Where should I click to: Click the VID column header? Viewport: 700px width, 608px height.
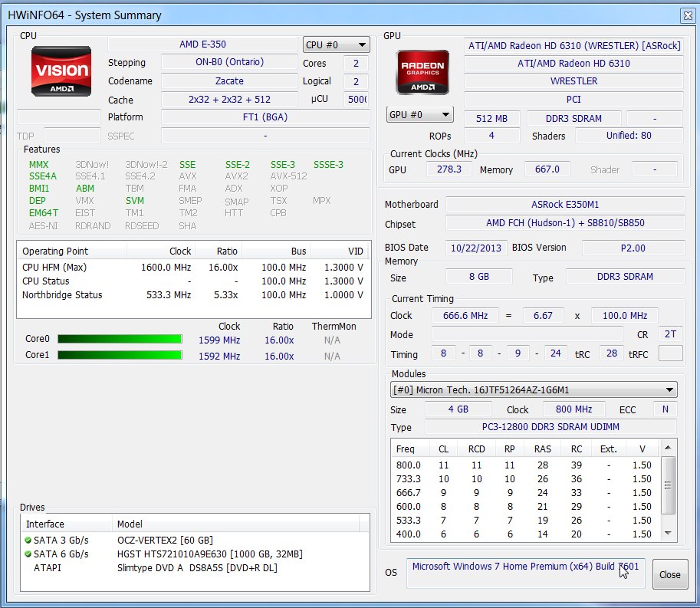coord(340,251)
